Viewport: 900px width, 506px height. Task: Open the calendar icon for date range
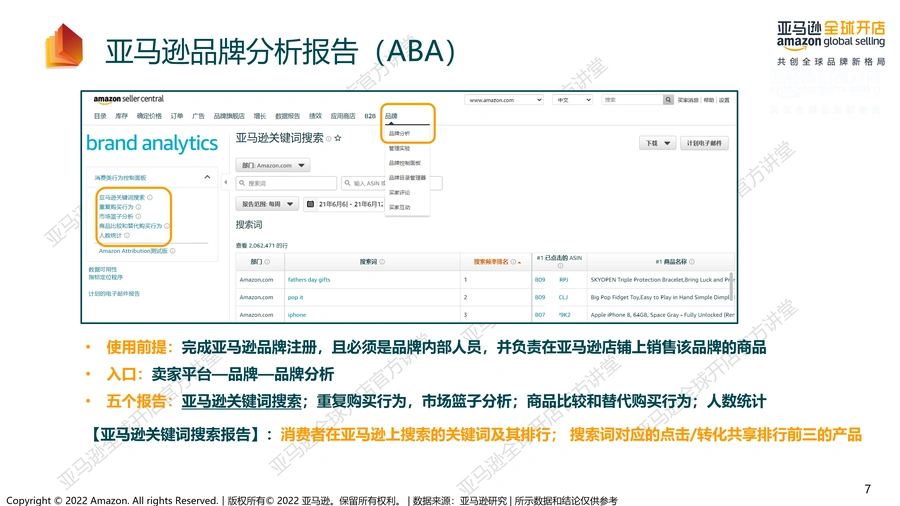[x=311, y=204]
